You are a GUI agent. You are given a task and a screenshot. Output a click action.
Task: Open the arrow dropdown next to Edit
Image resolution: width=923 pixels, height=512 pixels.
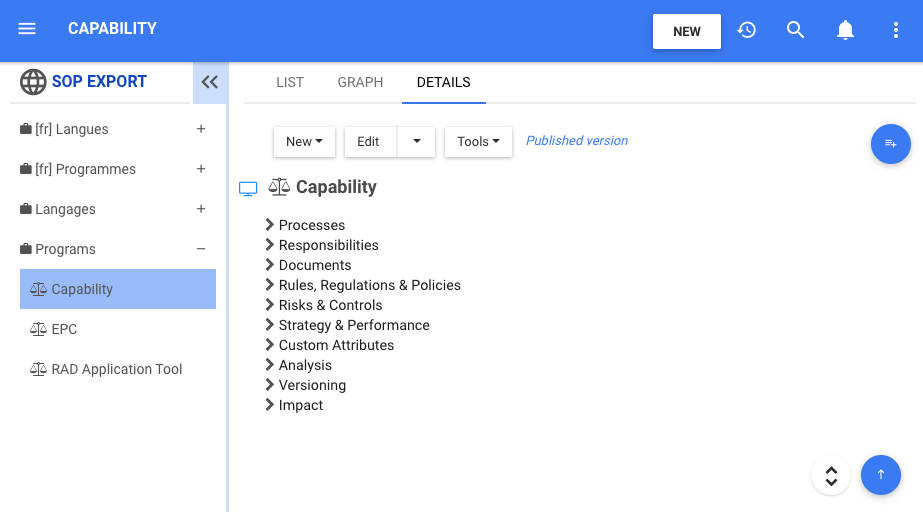coord(416,142)
